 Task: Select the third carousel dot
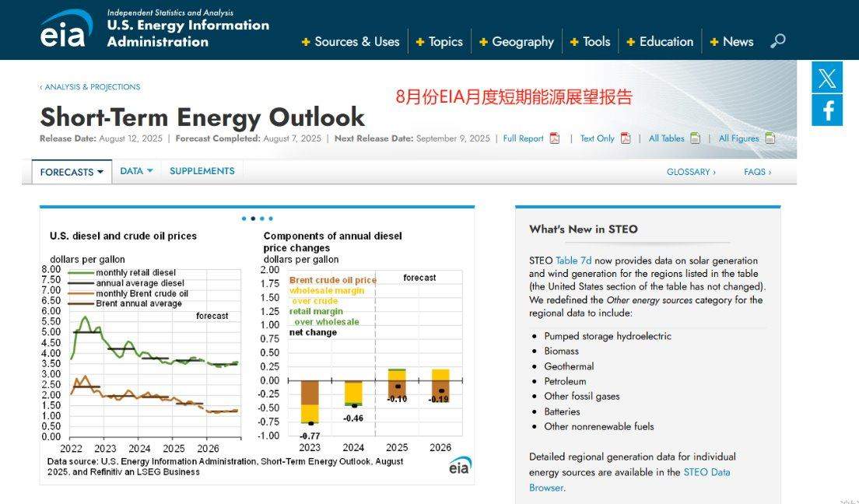pyautogui.click(x=262, y=219)
